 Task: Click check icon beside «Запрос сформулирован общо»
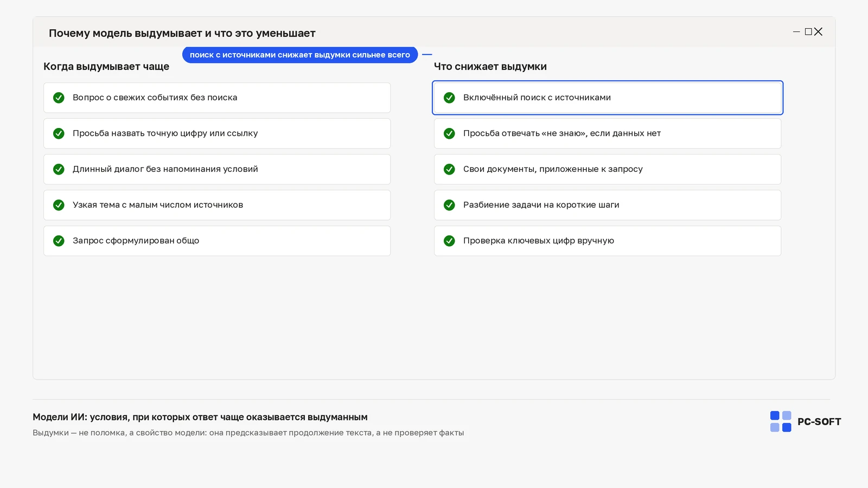[x=59, y=241]
